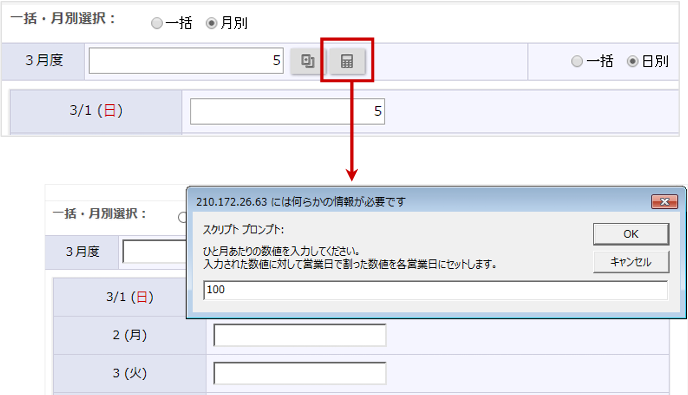Click the スクリプト プロンプト: label
Screen dimensions: 688x395
point(243,230)
